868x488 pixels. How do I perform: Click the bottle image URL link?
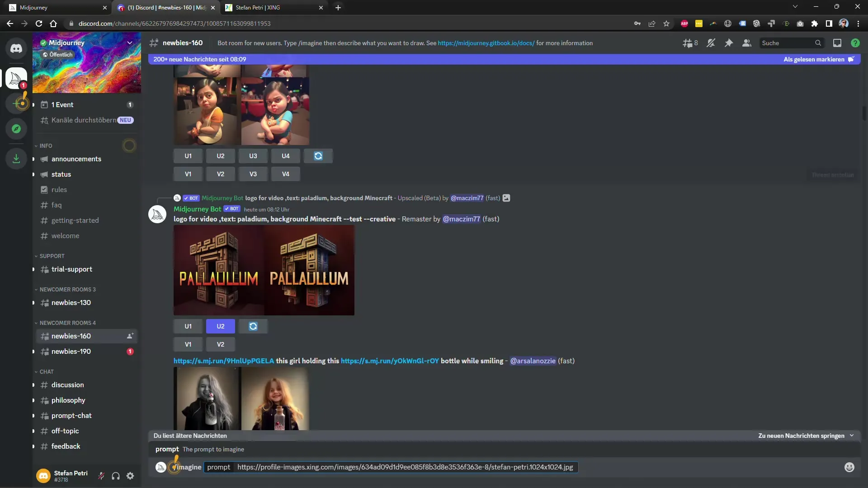tap(389, 361)
